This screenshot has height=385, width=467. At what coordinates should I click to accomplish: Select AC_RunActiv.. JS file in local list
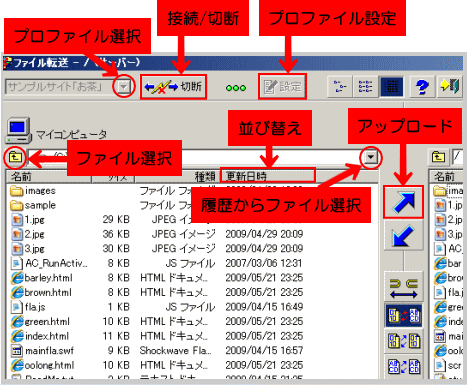coord(49,263)
